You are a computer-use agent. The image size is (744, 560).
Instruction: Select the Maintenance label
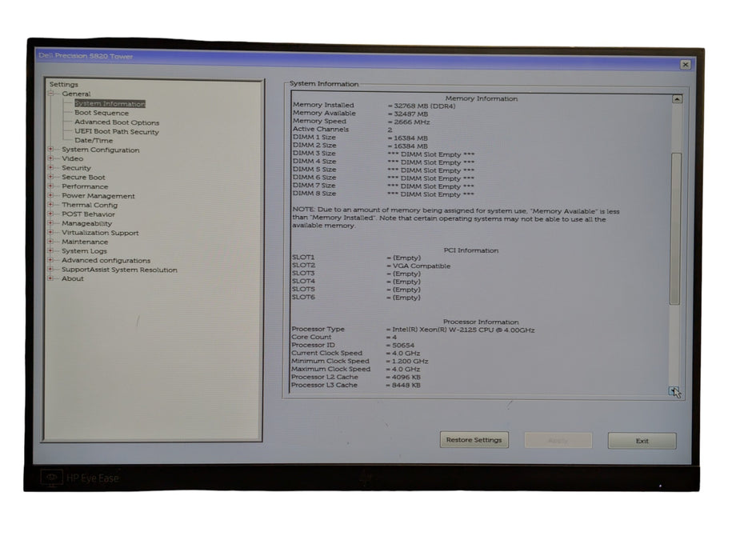(85, 242)
